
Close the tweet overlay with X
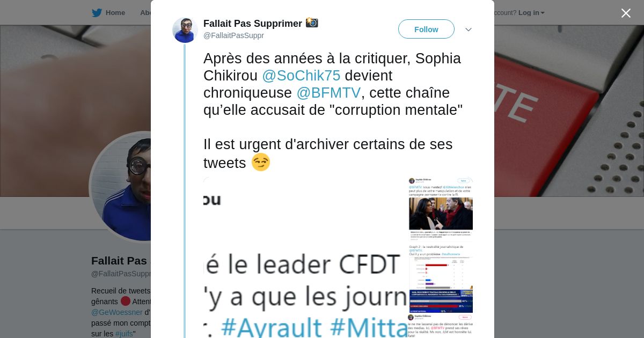[626, 13]
